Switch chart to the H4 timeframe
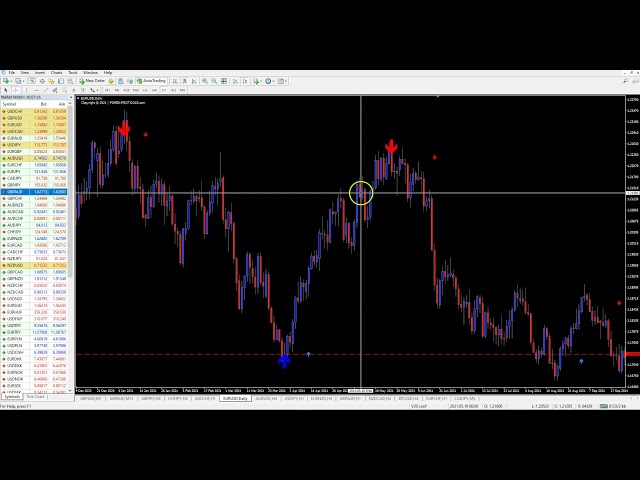The height and width of the screenshot is (480, 640). point(155,90)
